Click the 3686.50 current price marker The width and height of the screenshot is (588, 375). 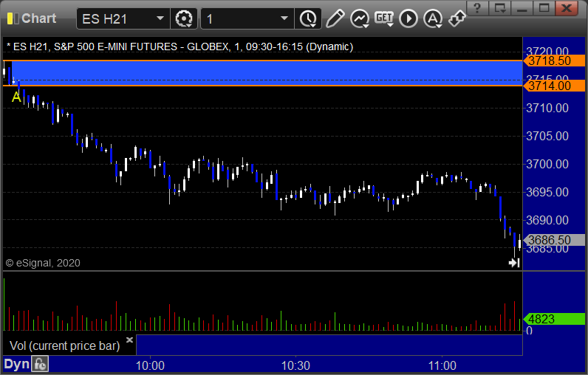point(554,240)
